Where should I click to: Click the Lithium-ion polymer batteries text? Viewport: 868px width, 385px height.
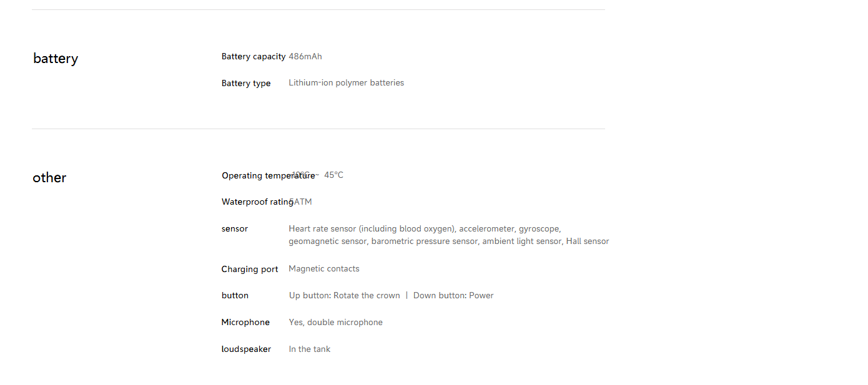click(x=346, y=83)
